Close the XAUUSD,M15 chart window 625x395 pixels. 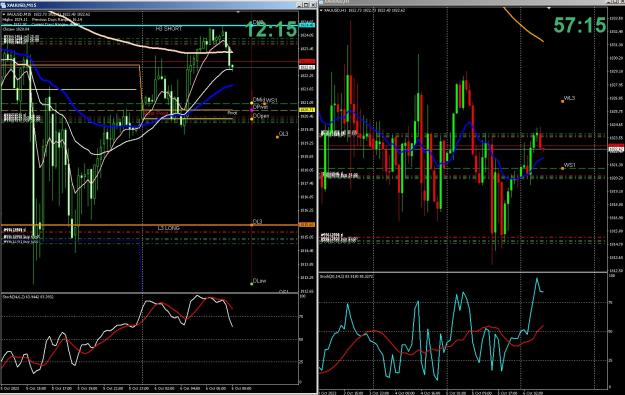pos(313,5)
